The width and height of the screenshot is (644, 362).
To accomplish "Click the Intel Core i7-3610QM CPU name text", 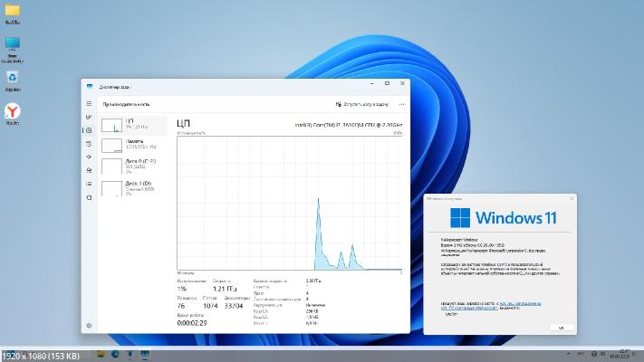I will (349, 125).
